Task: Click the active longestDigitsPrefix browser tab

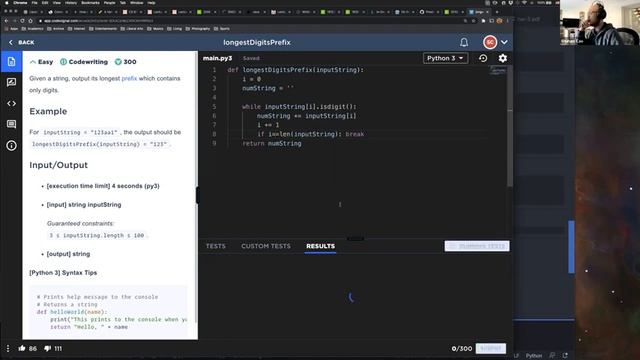Action: 479,12
